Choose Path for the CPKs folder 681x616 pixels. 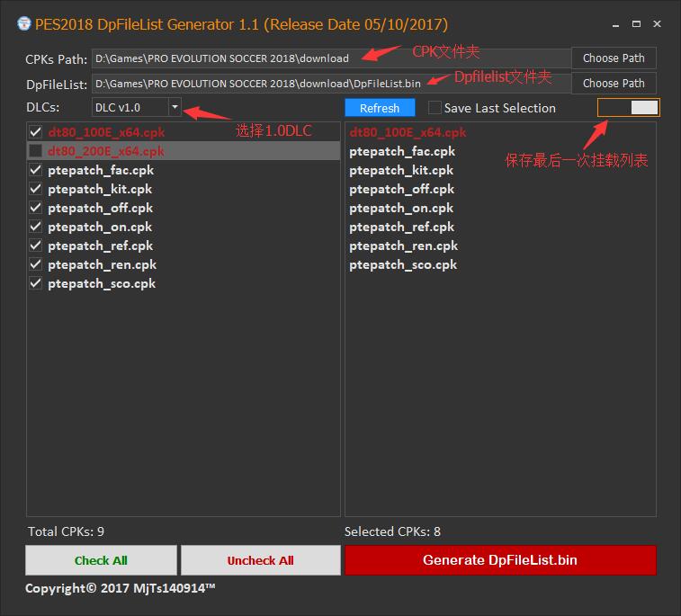614,58
